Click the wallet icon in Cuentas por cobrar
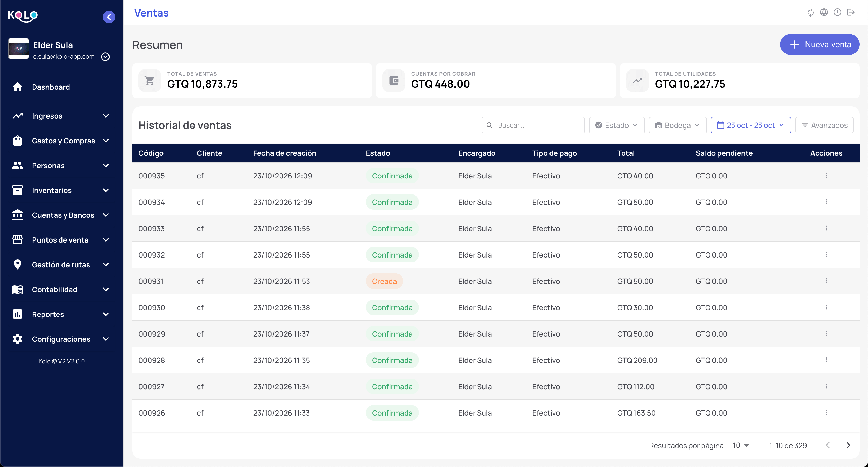The width and height of the screenshot is (868, 467). [393, 81]
